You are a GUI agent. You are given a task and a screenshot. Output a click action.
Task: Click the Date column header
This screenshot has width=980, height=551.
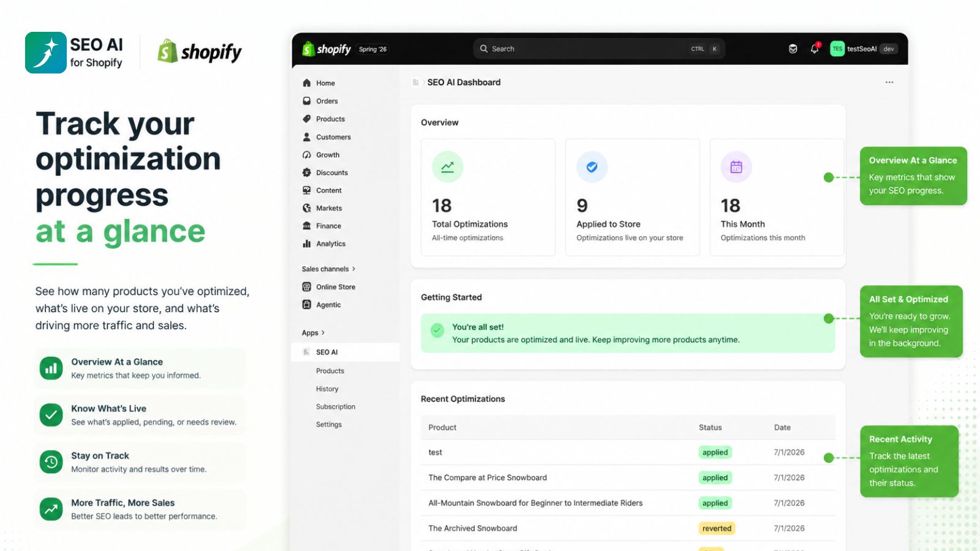coord(782,427)
